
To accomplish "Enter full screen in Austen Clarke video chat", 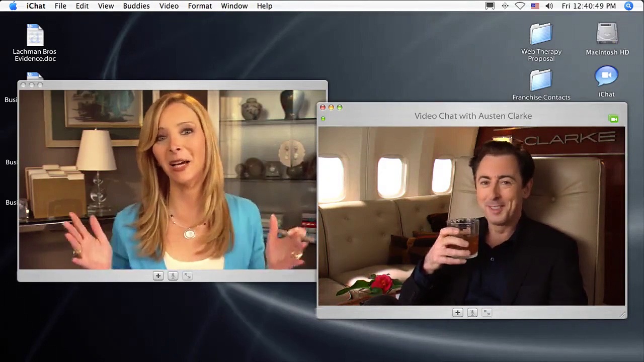I will (x=487, y=313).
